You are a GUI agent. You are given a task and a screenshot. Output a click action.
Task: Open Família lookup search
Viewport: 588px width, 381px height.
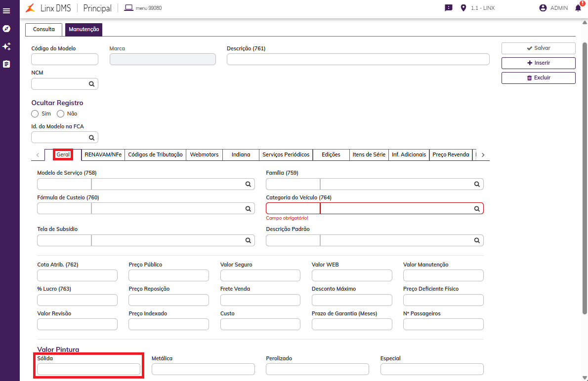477,184
